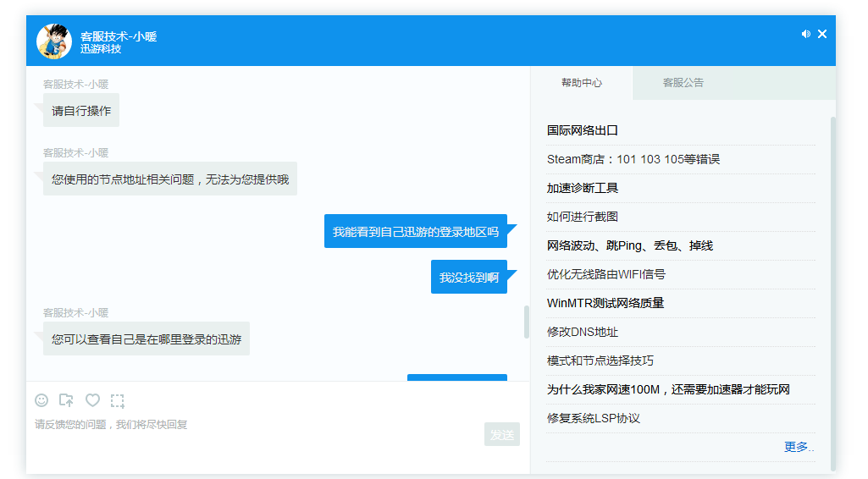868x479 pixels.
Task: Click the agent avatar picture
Action: tap(53, 41)
